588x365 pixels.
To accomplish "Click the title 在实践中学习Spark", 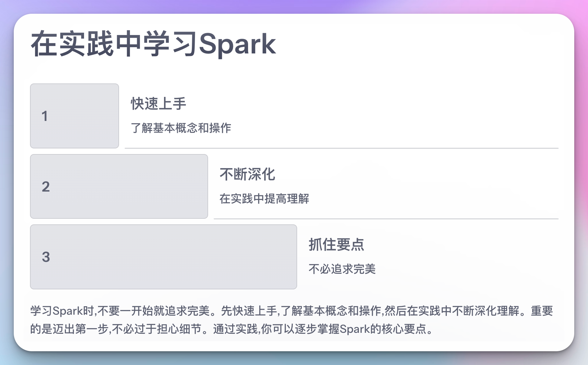I will pyautogui.click(x=153, y=44).
